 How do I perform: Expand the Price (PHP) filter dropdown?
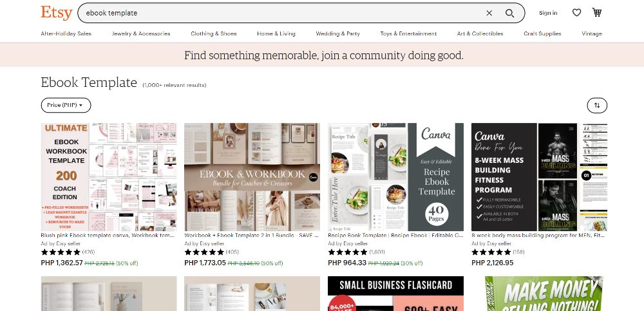[x=66, y=105]
